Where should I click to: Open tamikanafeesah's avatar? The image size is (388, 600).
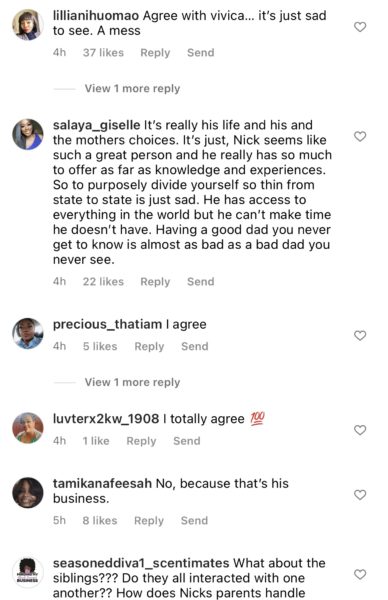[x=28, y=492]
